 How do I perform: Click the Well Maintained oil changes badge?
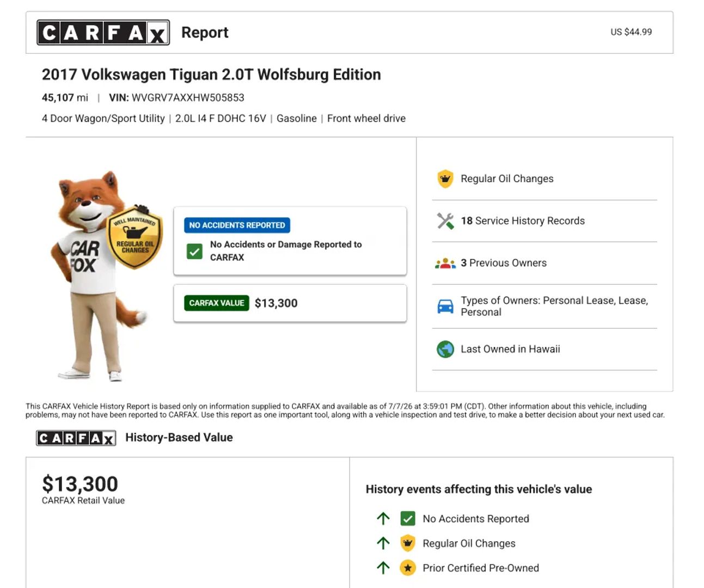134,238
